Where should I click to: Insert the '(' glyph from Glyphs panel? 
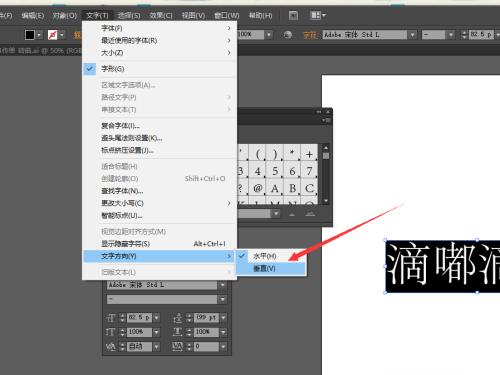tap(258, 154)
